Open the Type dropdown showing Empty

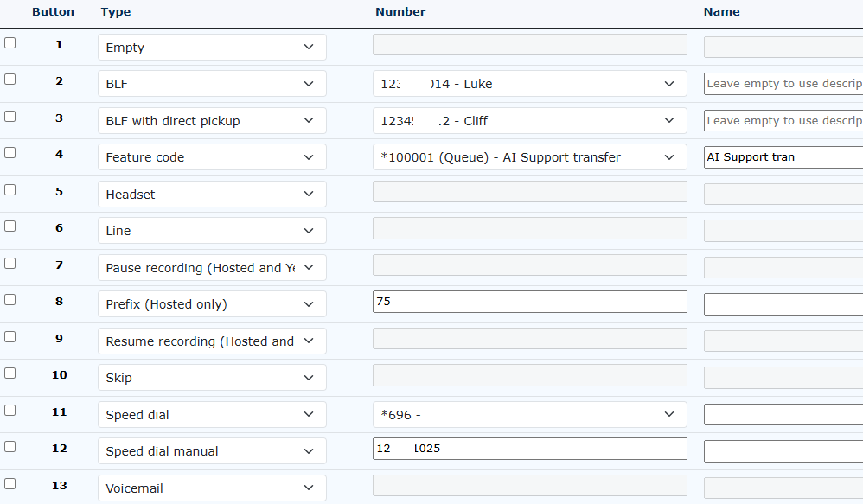pos(212,48)
